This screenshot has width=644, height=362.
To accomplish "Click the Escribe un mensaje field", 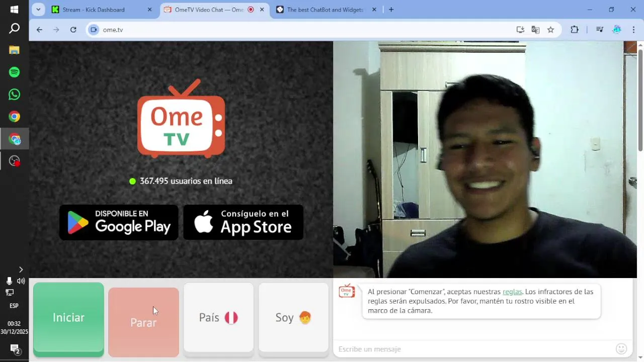I will [x=473, y=349].
